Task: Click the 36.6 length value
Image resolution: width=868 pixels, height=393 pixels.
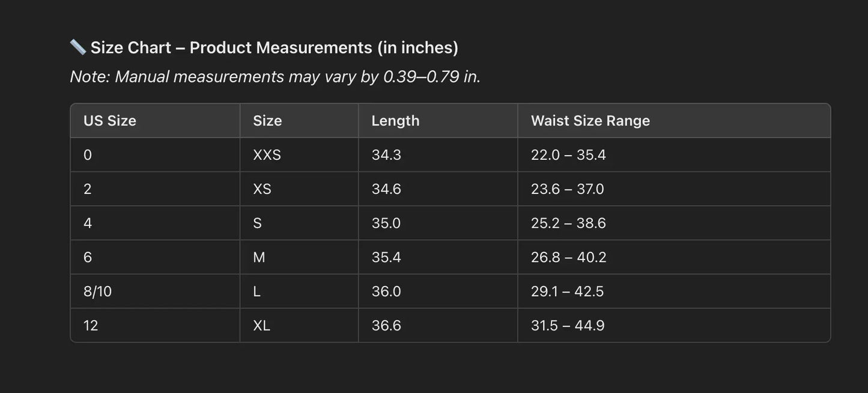Action: pyautogui.click(x=386, y=326)
